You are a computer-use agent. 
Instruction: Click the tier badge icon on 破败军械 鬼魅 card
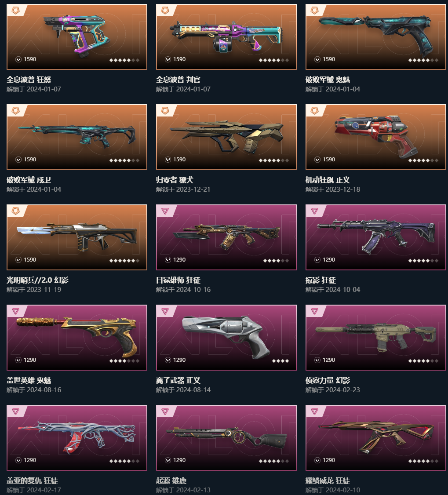(314, 11)
